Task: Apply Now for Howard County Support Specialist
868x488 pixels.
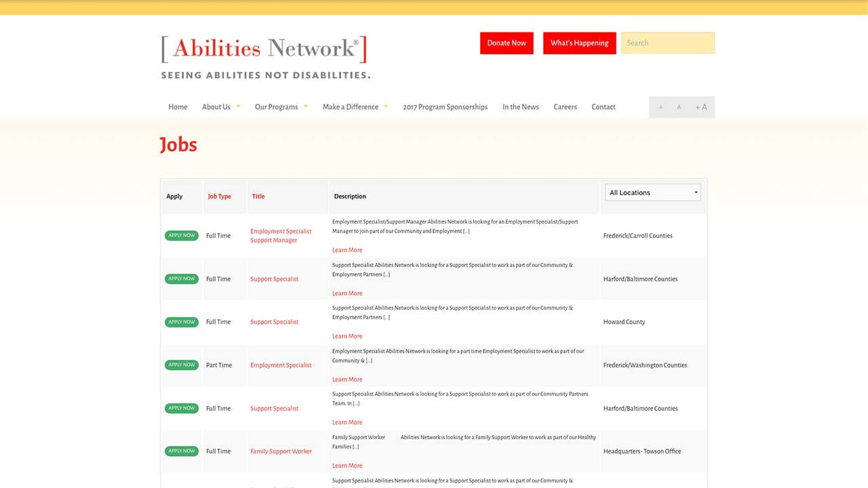Action: coord(182,322)
